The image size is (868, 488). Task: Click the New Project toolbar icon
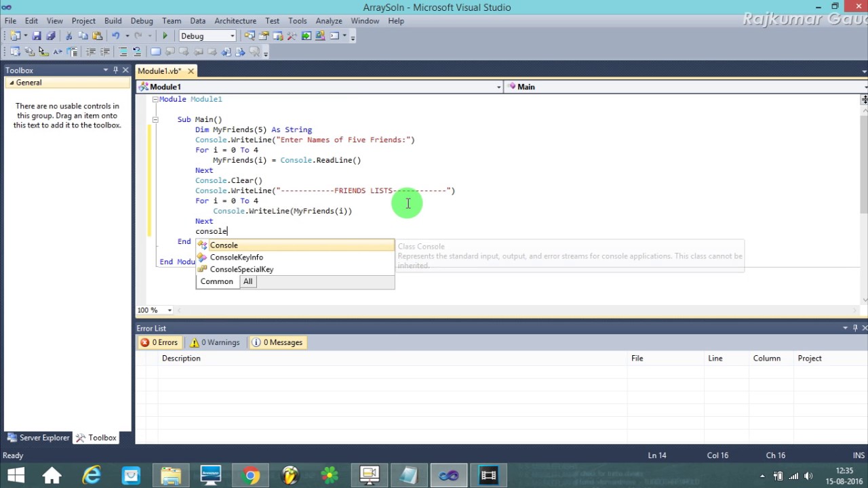click(x=14, y=36)
